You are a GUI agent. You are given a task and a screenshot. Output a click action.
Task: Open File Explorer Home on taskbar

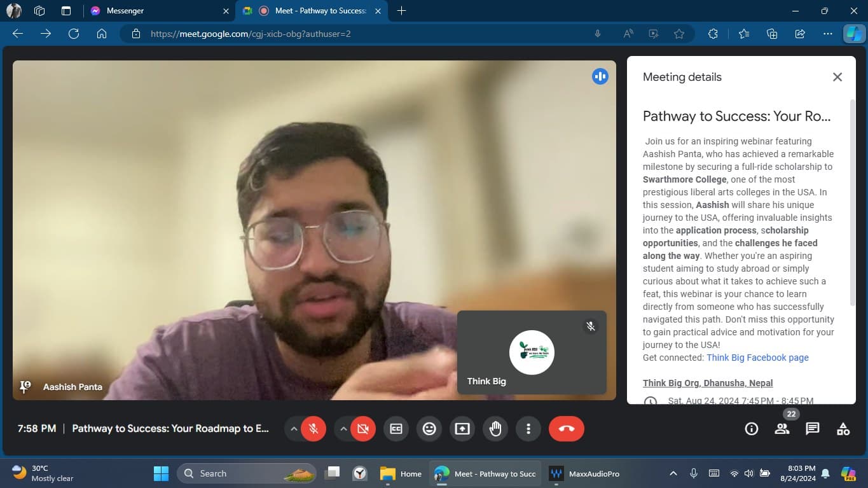401,473
